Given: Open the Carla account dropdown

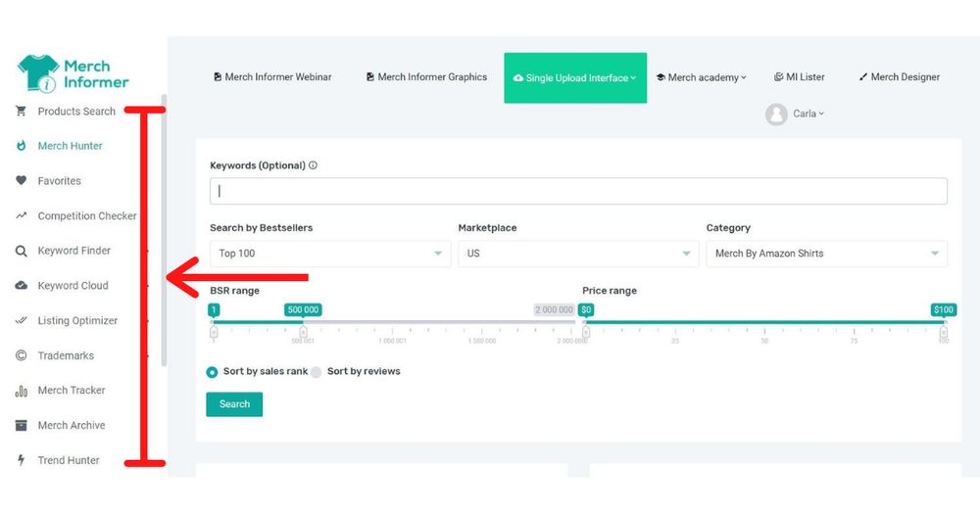Looking at the screenshot, I should pyautogui.click(x=808, y=114).
